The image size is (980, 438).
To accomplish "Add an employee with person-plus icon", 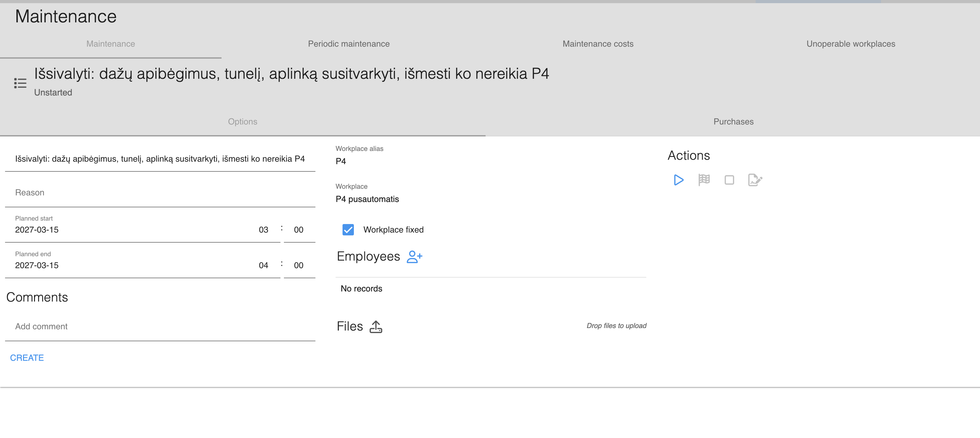I will (414, 256).
